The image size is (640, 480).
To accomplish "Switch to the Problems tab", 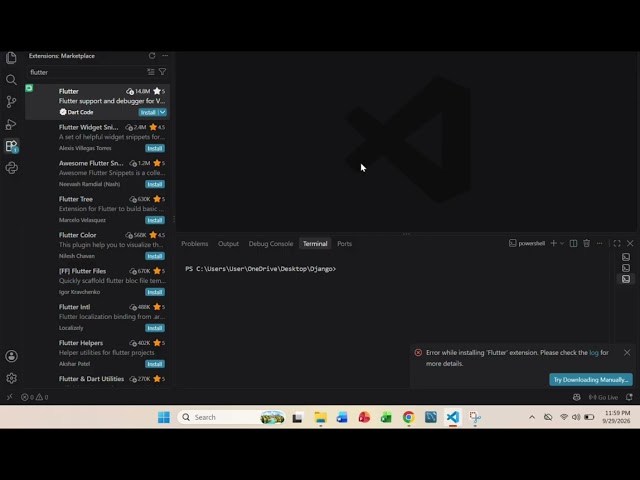I will point(195,244).
